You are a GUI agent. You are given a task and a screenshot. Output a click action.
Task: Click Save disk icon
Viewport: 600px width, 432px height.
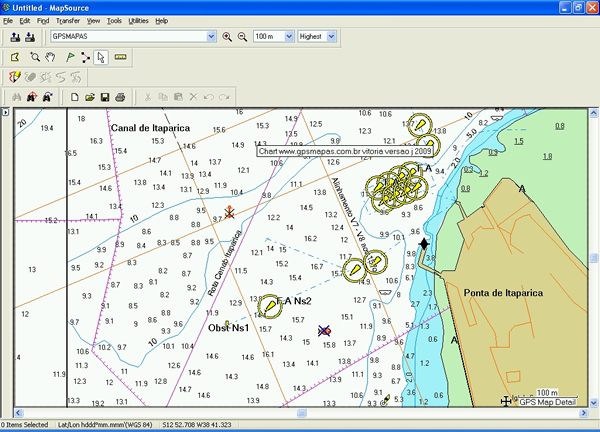click(105, 97)
